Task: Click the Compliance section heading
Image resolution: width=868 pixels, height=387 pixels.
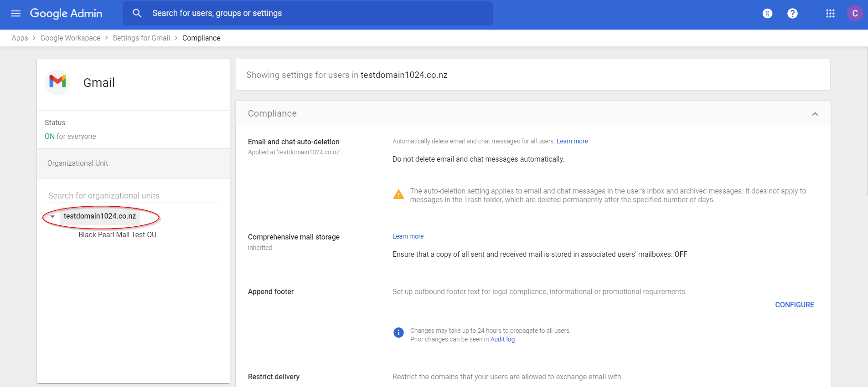Action: (272, 114)
